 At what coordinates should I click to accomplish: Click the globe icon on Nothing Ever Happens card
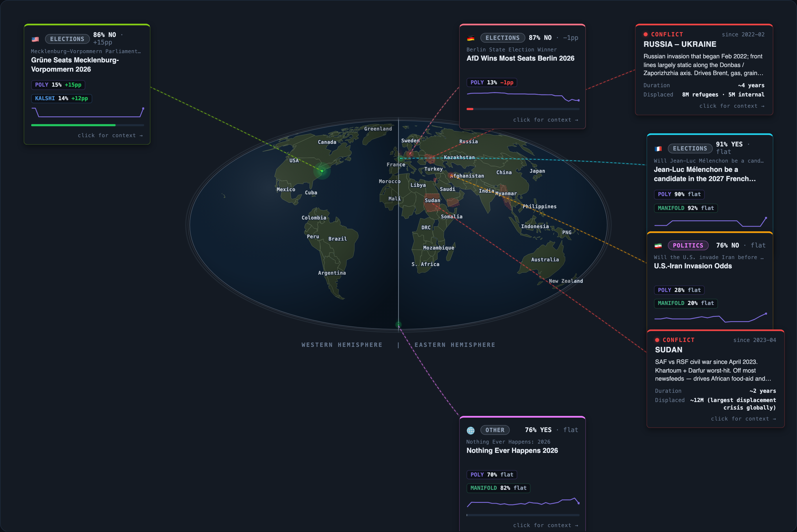click(471, 431)
